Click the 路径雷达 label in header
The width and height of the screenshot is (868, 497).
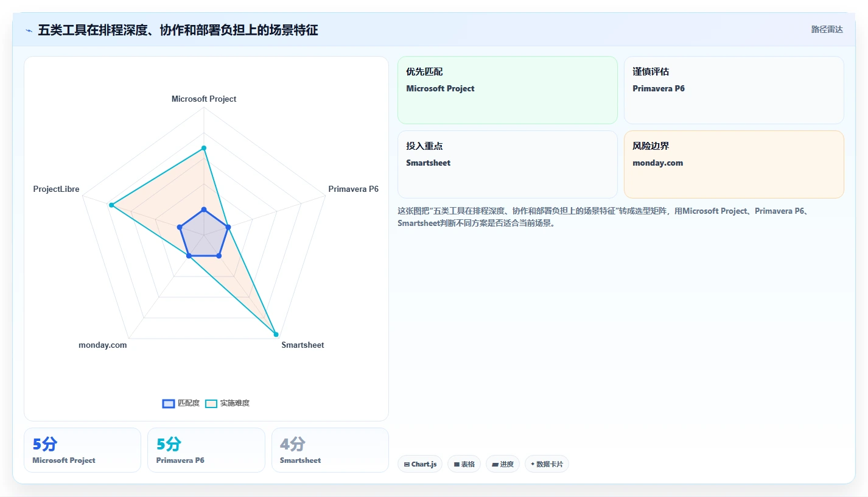[x=827, y=29]
